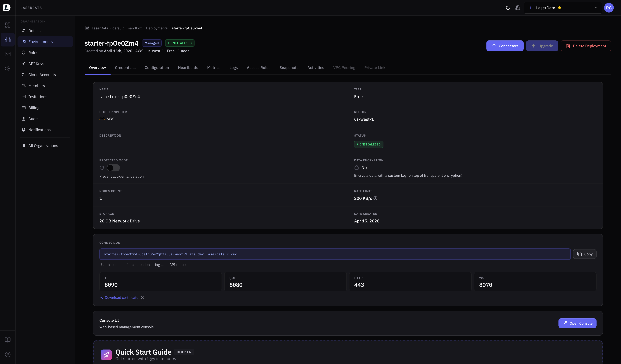
Task: Toggle Protected Mode switch
Action: coord(113,168)
